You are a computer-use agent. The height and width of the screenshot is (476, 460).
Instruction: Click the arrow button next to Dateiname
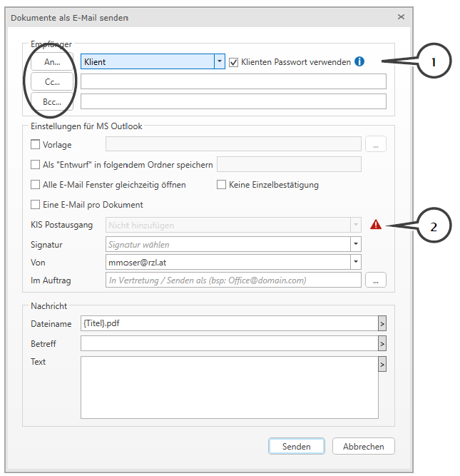382,323
